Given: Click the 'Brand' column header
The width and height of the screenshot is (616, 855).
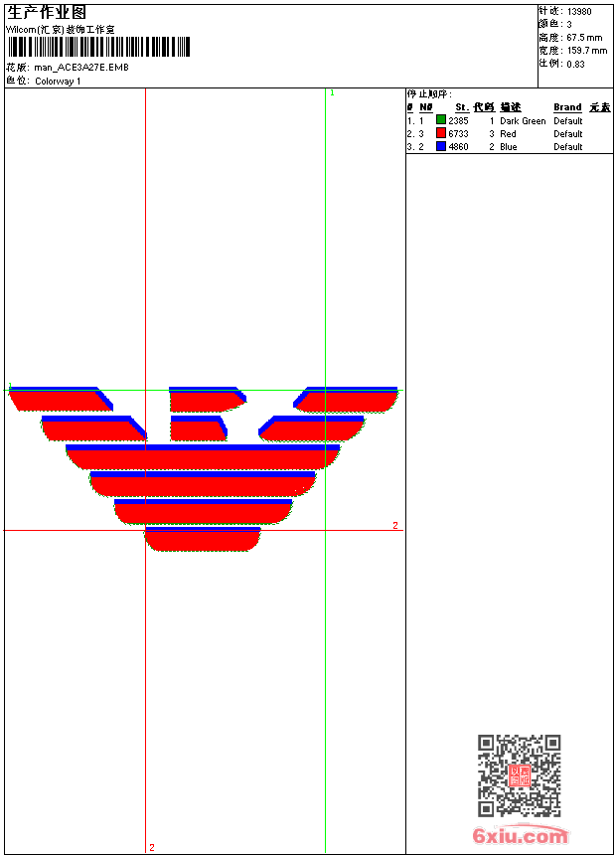Looking at the screenshot, I should [x=567, y=107].
